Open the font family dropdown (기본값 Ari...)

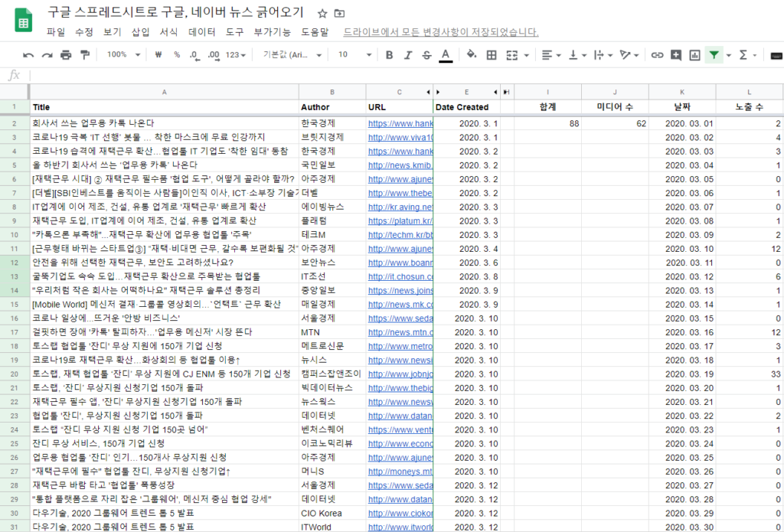pyautogui.click(x=292, y=55)
